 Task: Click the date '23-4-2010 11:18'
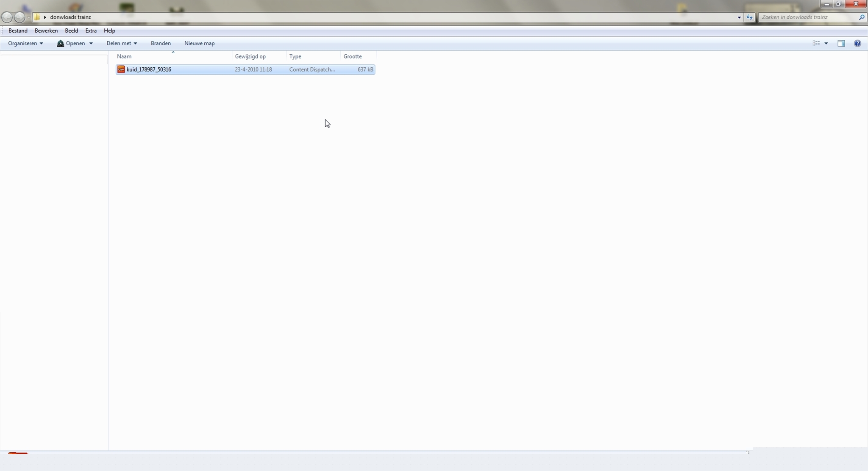(253, 69)
